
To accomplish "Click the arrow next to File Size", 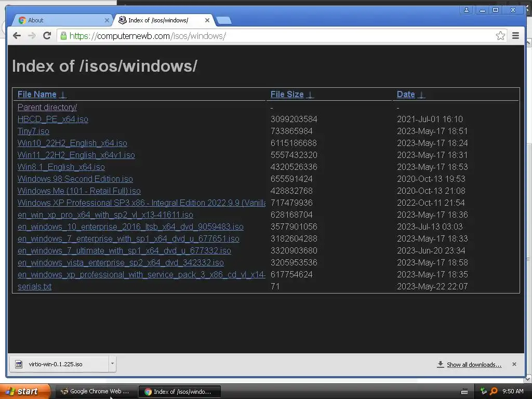I will [310, 95].
